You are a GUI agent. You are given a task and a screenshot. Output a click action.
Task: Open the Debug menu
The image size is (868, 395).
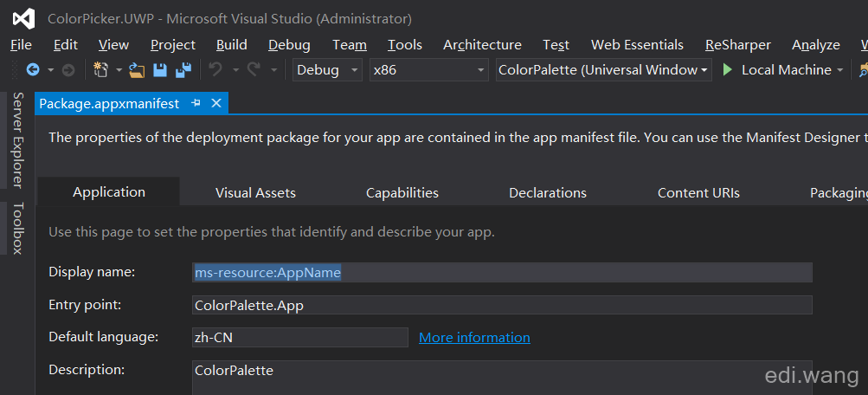pos(289,45)
